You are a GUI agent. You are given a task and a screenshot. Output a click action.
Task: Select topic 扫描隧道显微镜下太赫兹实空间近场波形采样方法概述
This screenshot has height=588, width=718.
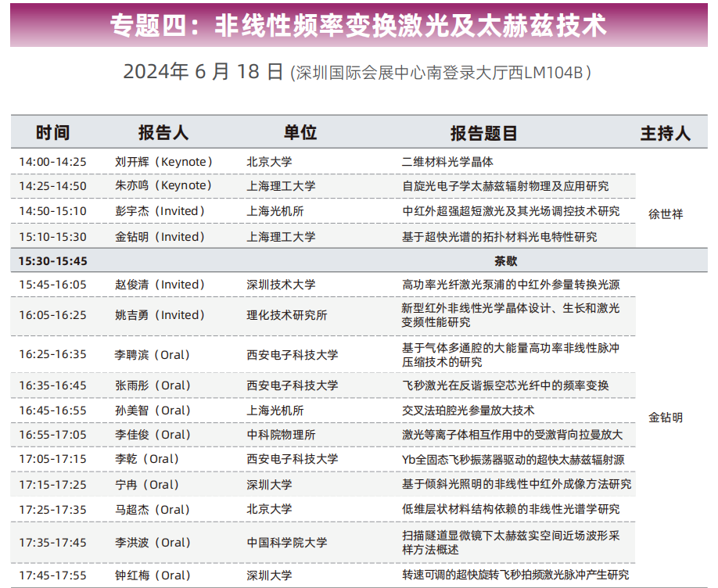coord(511,543)
